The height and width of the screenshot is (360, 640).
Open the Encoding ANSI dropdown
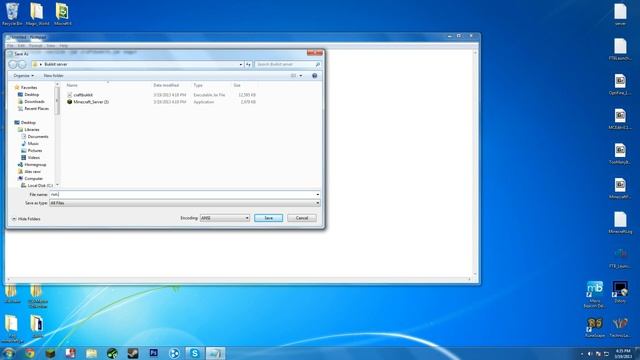tap(225, 218)
